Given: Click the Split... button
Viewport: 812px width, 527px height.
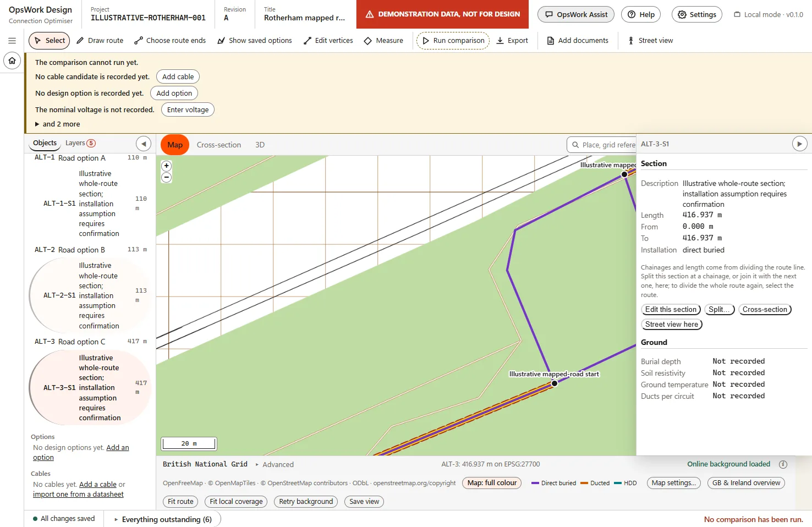Looking at the screenshot, I should (x=720, y=310).
